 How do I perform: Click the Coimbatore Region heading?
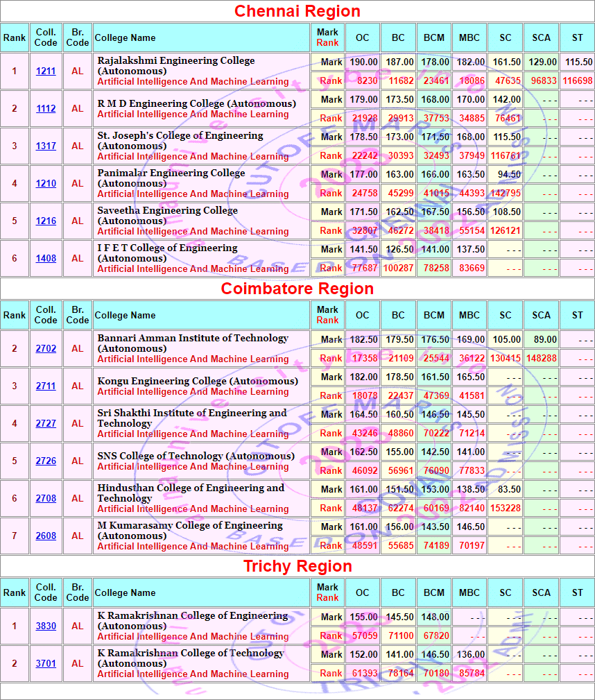point(297,289)
